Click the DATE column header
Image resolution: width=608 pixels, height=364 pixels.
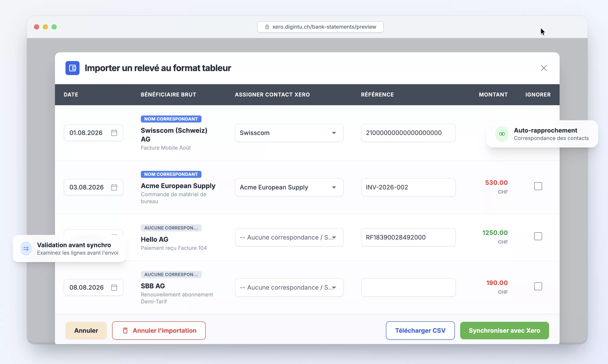click(x=71, y=94)
